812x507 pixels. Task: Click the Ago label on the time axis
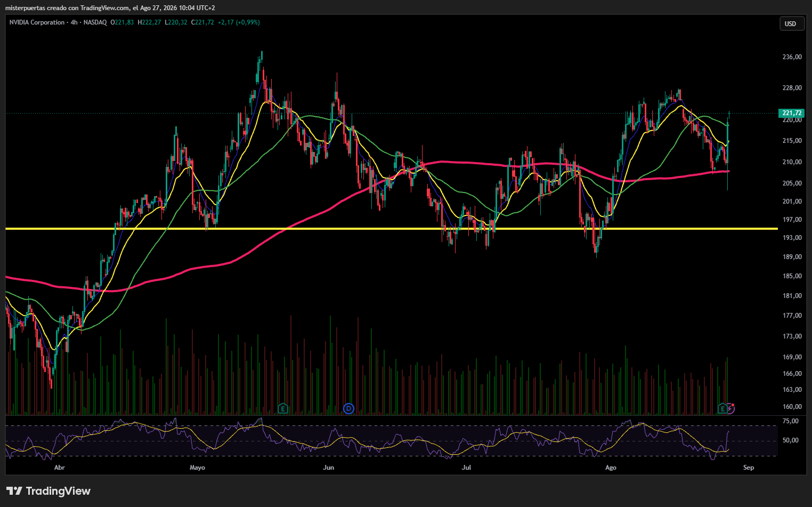pyautogui.click(x=611, y=468)
